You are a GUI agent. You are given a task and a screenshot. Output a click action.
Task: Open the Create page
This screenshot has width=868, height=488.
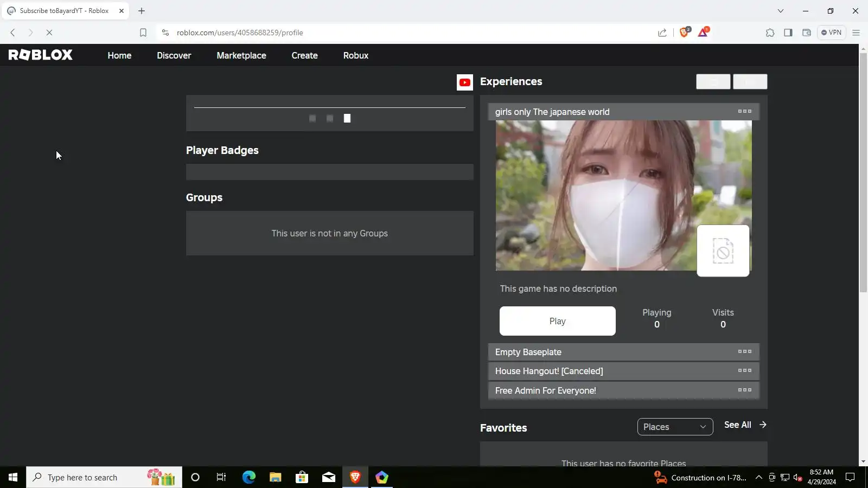click(x=305, y=55)
